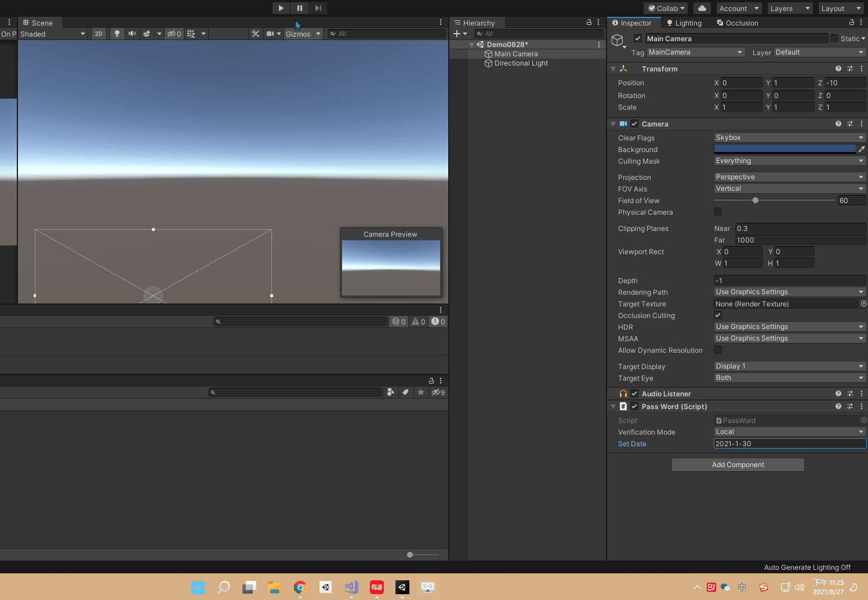Open the Tag MainCamera dropdown
The image size is (868, 600).
point(695,52)
